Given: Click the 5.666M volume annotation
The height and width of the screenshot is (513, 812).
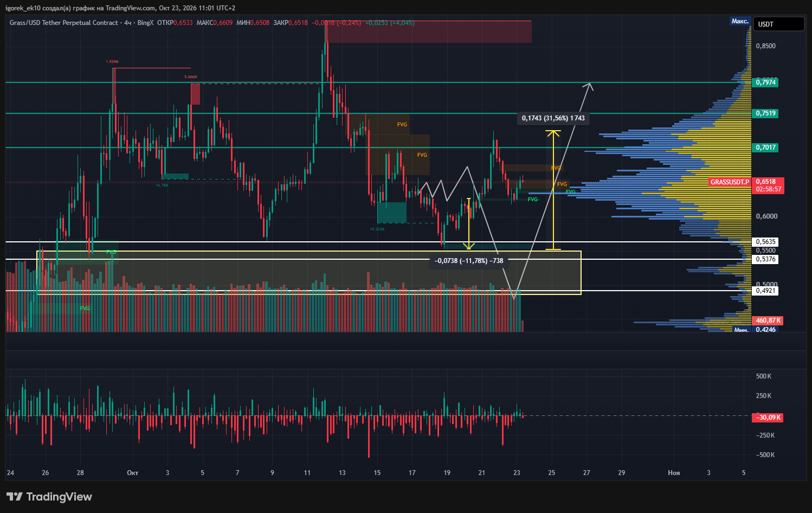Looking at the screenshot, I should (191, 77).
